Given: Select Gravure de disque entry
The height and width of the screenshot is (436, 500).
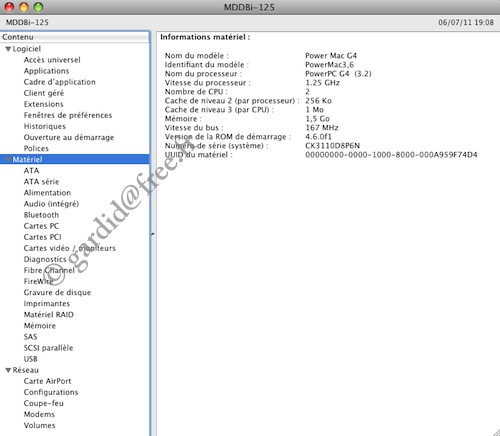Looking at the screenshot, I should (x=57, y=292).
